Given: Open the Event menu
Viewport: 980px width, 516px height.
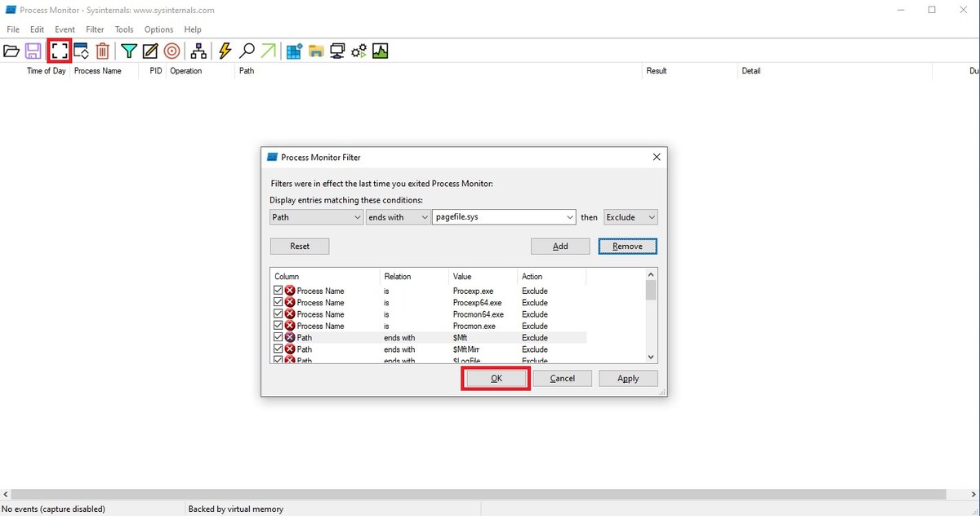Looking at the screenshot, I should pos(65,29).
